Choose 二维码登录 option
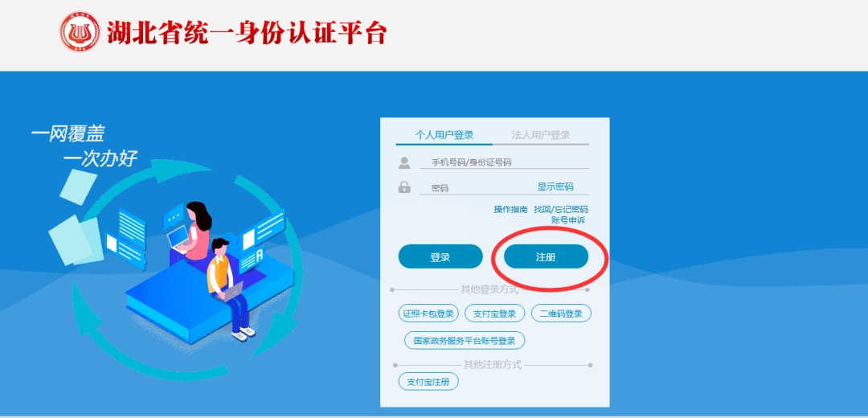 [x=561, y=313]
